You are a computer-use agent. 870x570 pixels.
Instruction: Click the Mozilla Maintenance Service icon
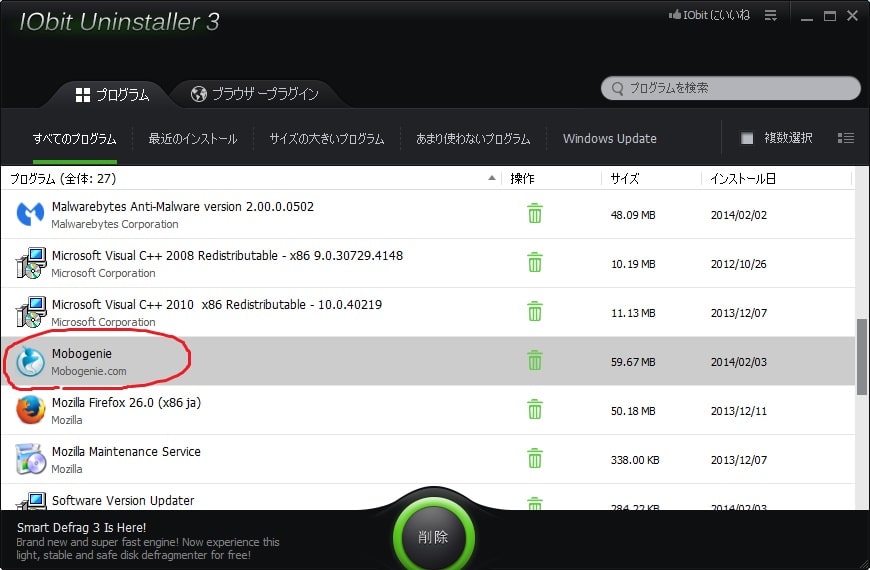tap(31, 459)
